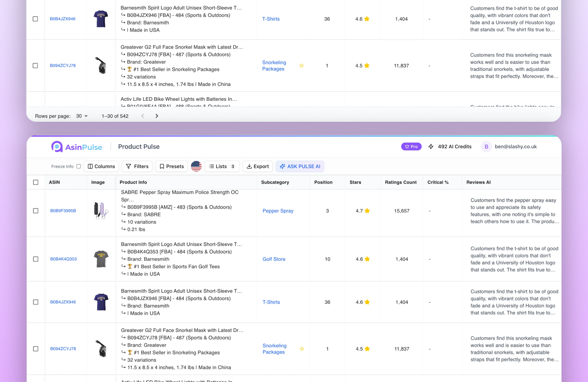Open the US flag marketplace selector
Viewport: 588px width, 382px height.
pos(196,166)
